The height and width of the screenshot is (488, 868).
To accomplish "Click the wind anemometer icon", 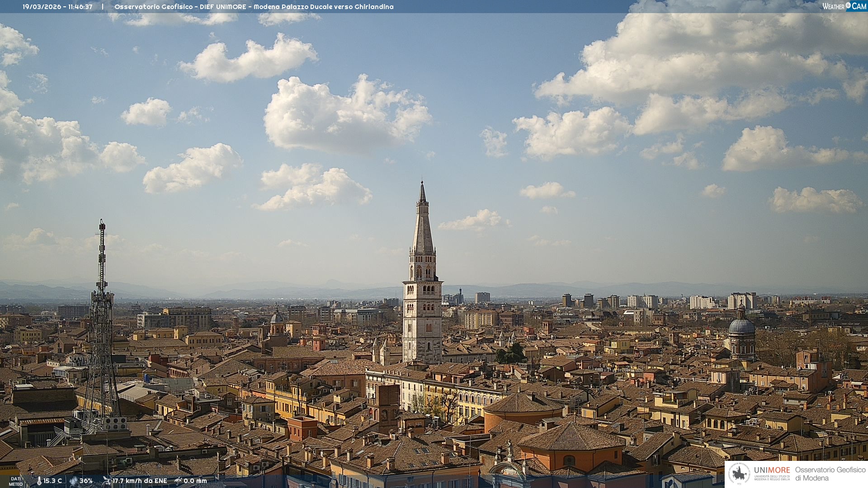I will pos(107,481).
